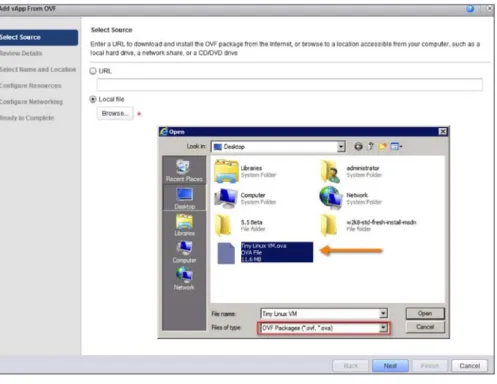
Task: Click the help icon in wizard title bar
Action: [x=470, y=9]
